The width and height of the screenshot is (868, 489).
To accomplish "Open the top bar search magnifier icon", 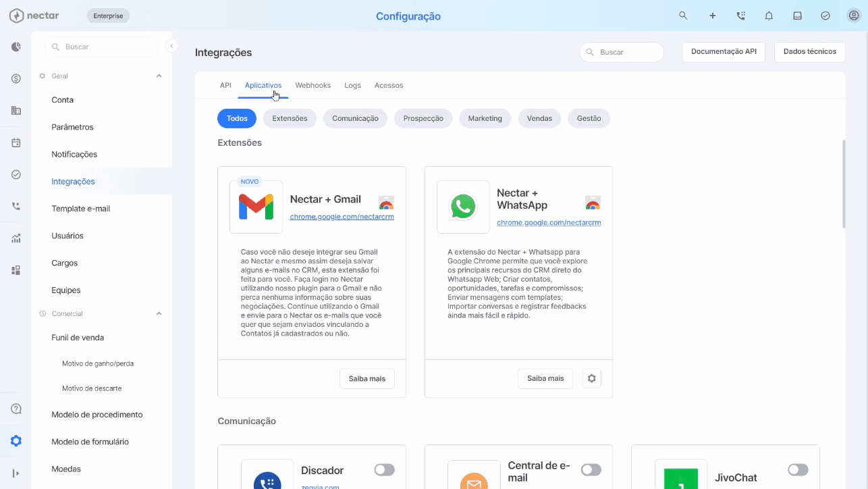I will coord(683,16).
